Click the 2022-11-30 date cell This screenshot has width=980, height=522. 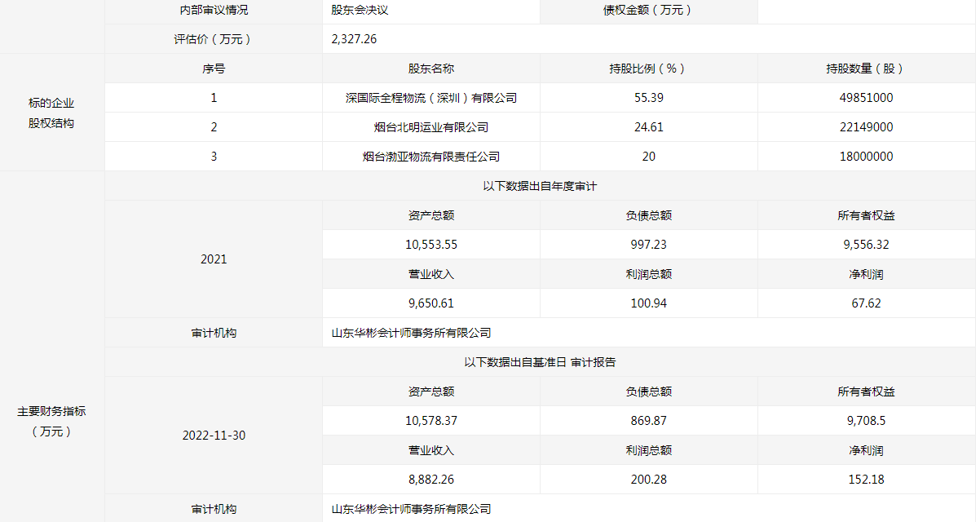tap(214, 436)
